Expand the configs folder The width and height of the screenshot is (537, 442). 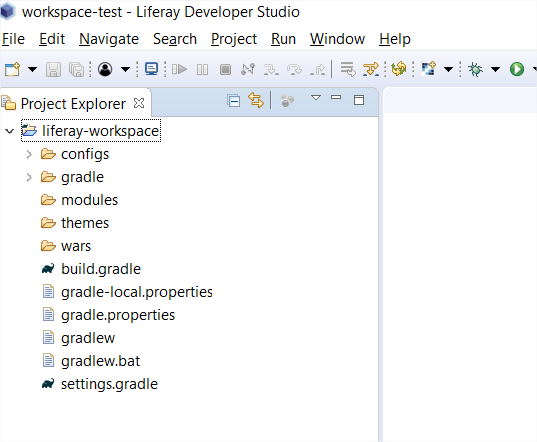[29, 154]
